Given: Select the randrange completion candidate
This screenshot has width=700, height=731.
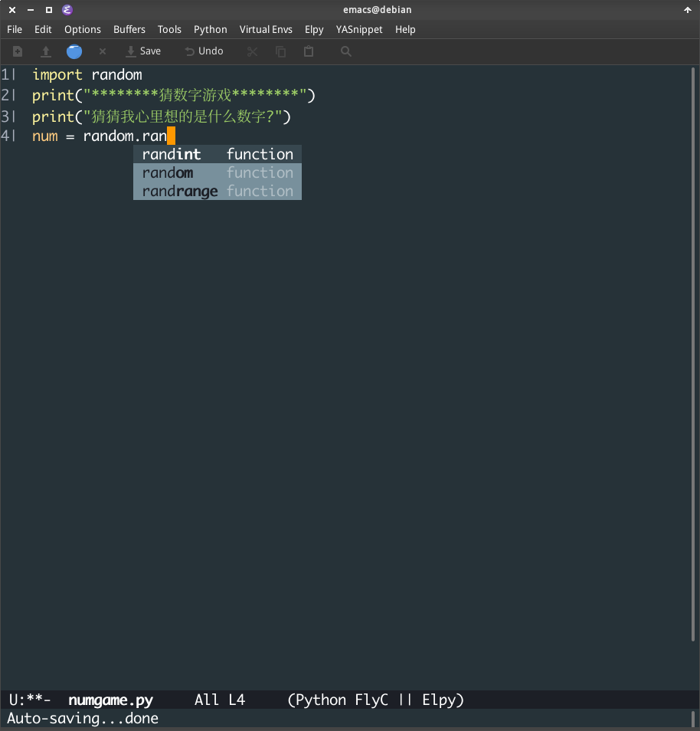Looking at the screenshot, I should [x=218, y=191].
